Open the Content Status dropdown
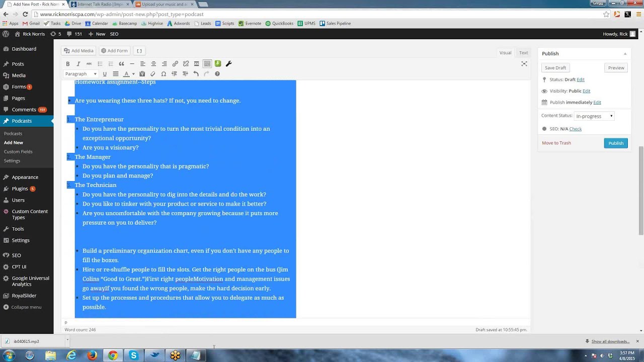Screen dimensions: 644x362 coord(594,116)
